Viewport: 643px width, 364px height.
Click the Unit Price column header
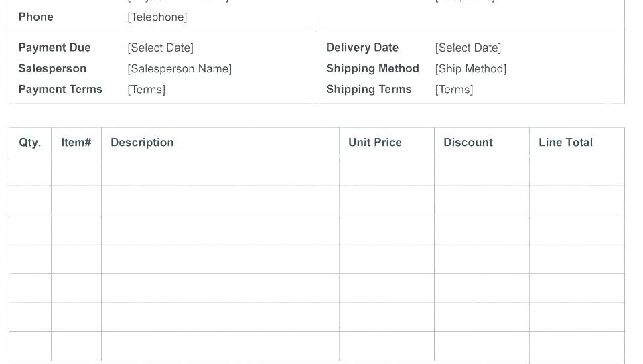pyautogui.click(x=375, y=143)
